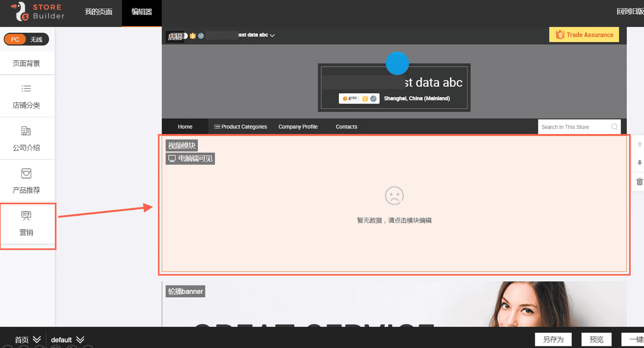644x348 pixels.
Task: Delete video module with trash icon
Action: point(639,182)
